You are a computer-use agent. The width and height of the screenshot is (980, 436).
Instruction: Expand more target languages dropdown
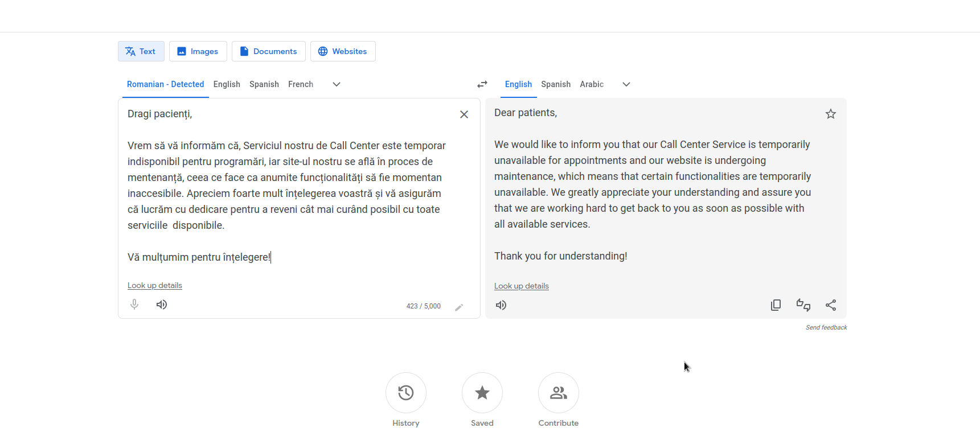[x=626, y=84]
